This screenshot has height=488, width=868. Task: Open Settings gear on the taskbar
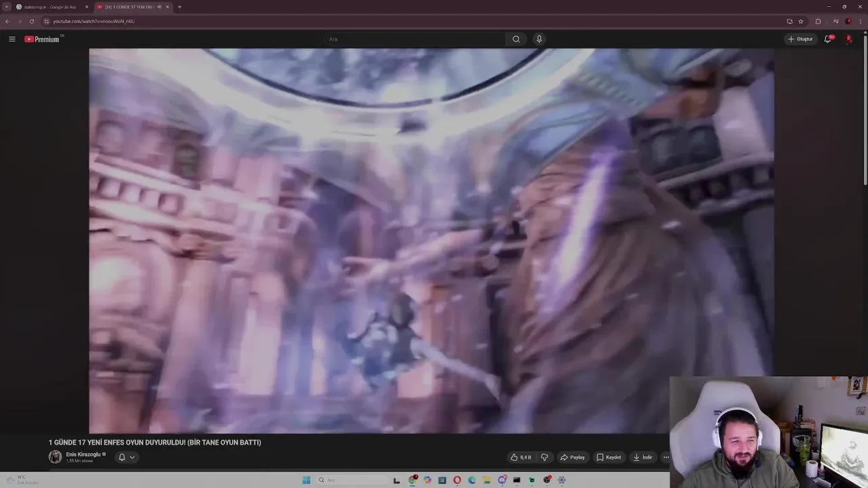point(561,480)
